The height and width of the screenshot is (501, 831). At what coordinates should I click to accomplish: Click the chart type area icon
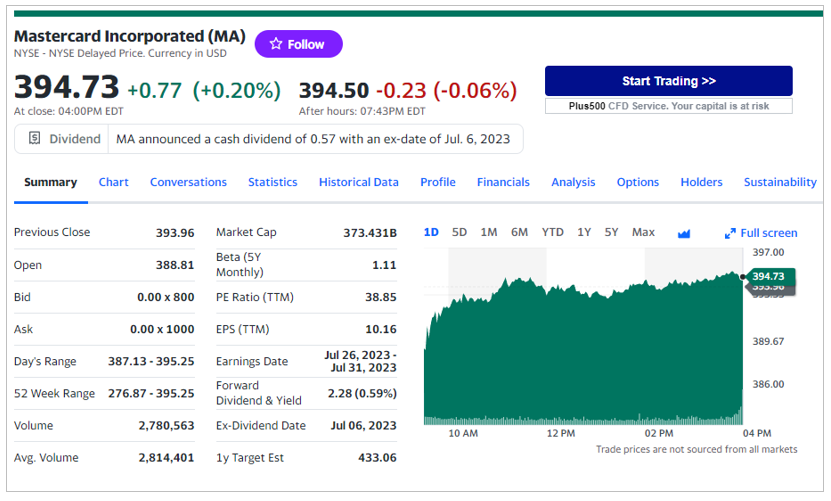(684, 233)
